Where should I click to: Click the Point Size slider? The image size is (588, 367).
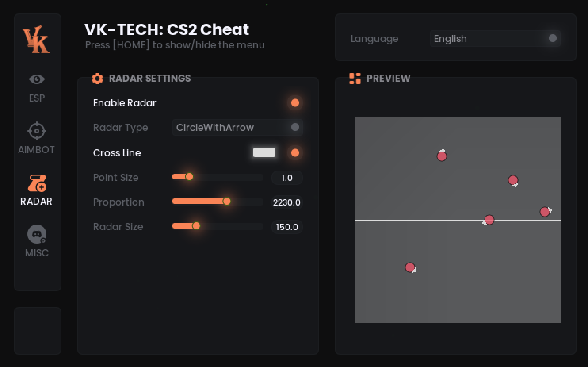218,177
